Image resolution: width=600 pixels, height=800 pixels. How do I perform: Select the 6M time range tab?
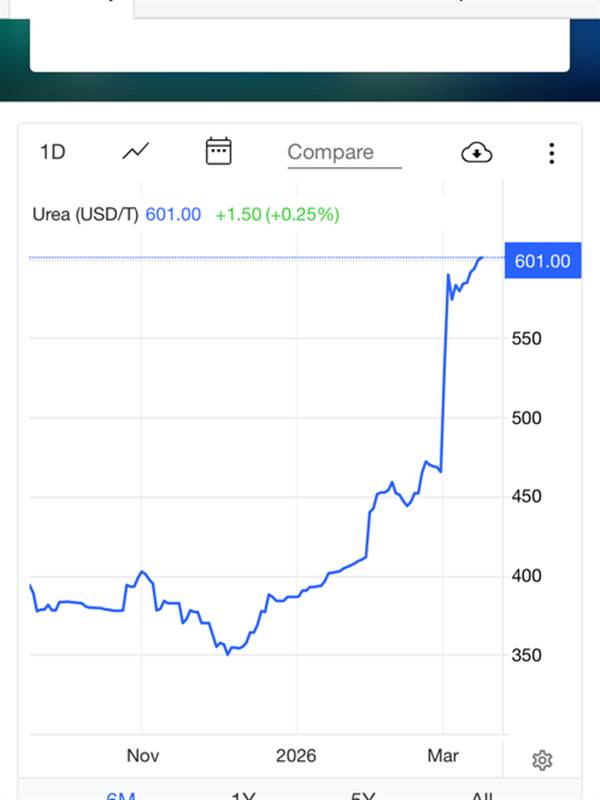pos(121,795)
